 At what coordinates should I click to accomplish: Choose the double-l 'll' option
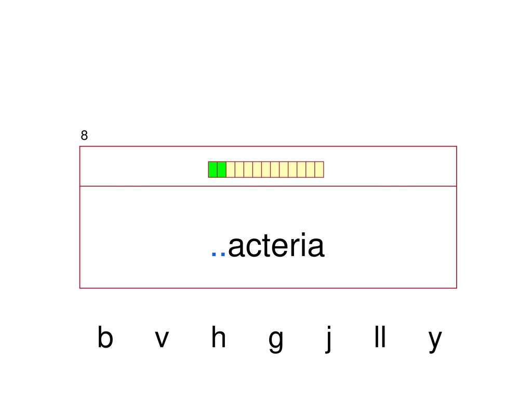(x=380, y=337)
